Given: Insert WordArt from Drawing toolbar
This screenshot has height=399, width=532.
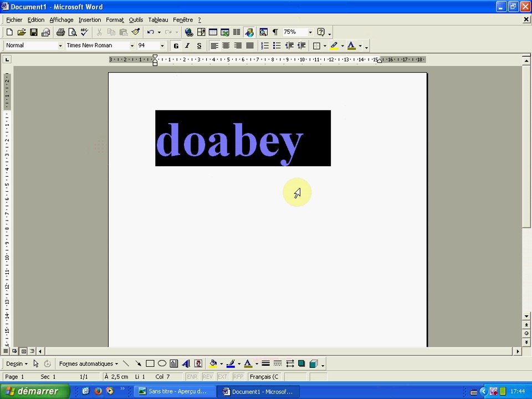Looking at the screenshot, I should point(186,364).
